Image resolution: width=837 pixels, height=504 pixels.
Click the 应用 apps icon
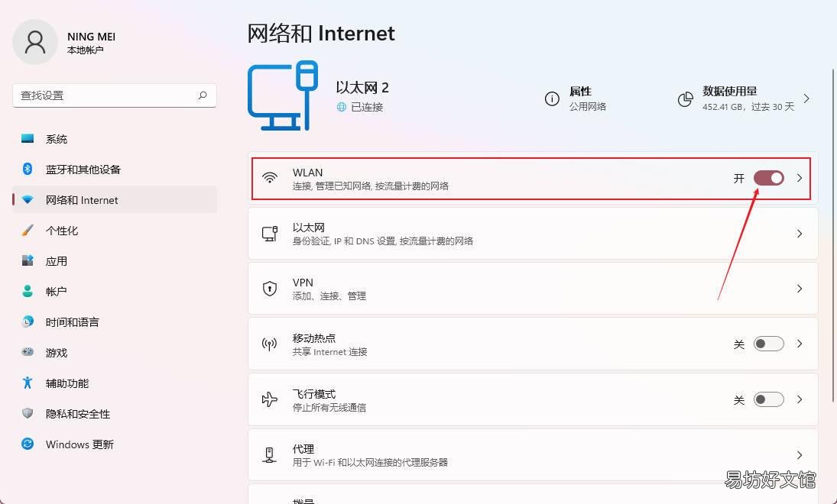tap(28, 261)
